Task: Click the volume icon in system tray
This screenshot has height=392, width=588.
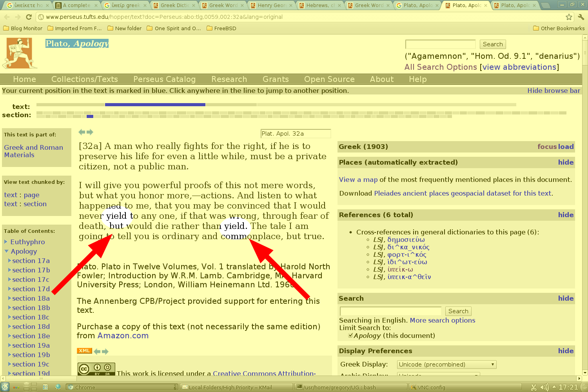Action: coord(544,387)
